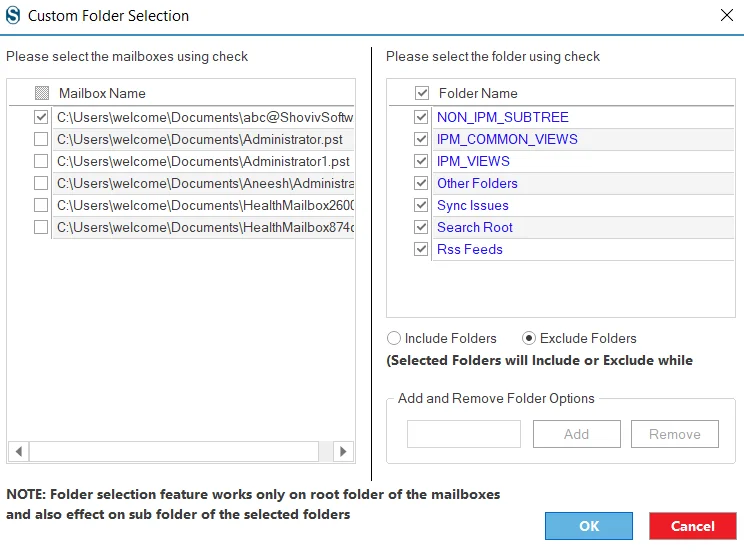
Task: Click the Folder Name column header
Action: 478,93
